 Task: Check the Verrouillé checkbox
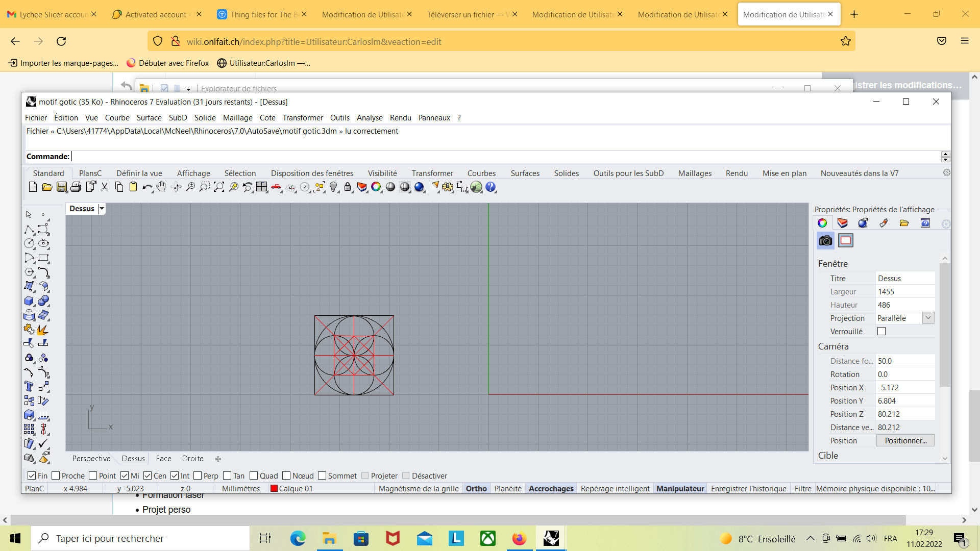coord(881,331)
